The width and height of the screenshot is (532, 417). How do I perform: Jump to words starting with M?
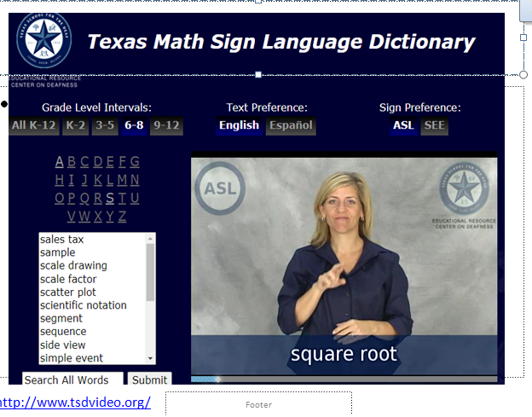click(122, 180)
